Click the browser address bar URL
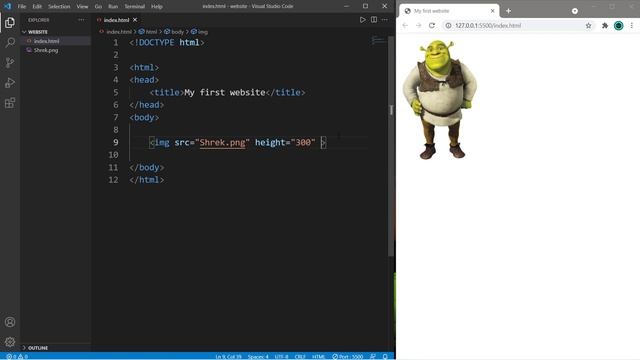The image size is (640, 360). 488,25
